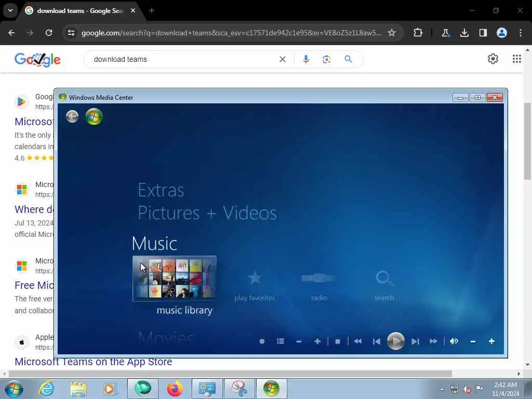532x399 pixels.
Task: Submit search with blue magnifier
Action: (348, 59)
